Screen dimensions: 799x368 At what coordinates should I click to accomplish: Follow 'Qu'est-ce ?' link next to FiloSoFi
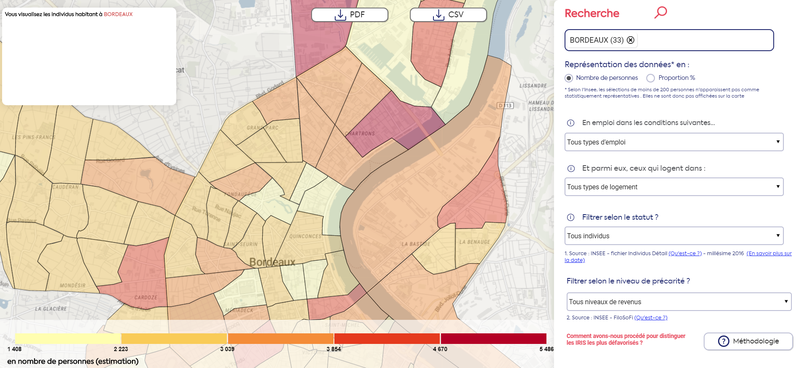coord(651,318)
